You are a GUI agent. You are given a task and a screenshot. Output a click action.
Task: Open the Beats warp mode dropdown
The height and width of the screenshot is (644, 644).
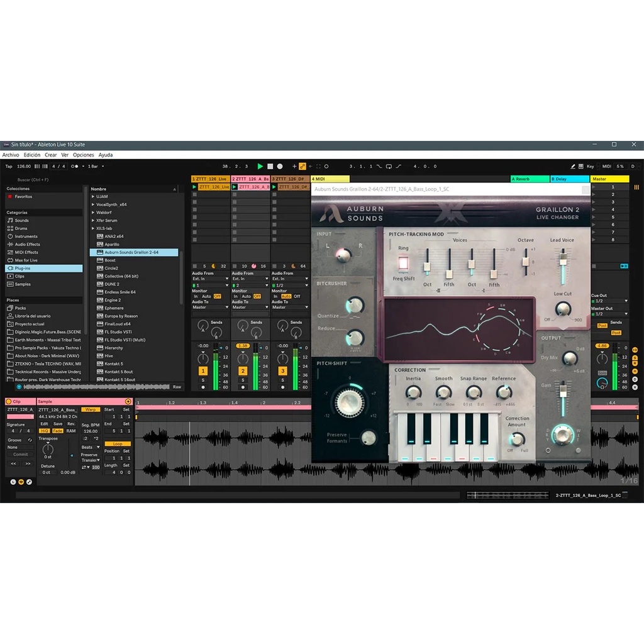tap(91, 447)
